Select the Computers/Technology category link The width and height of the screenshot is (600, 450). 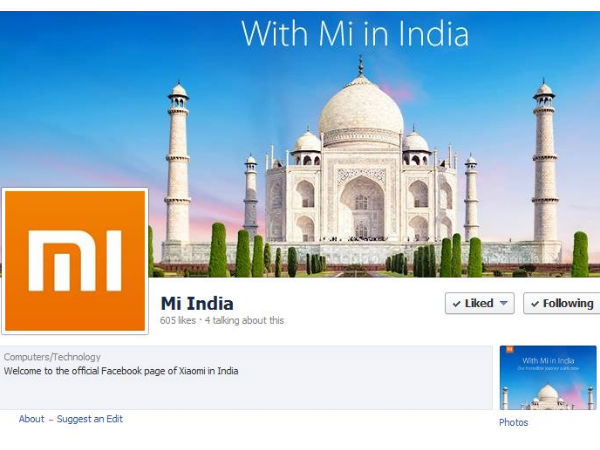tap(52, 357)
